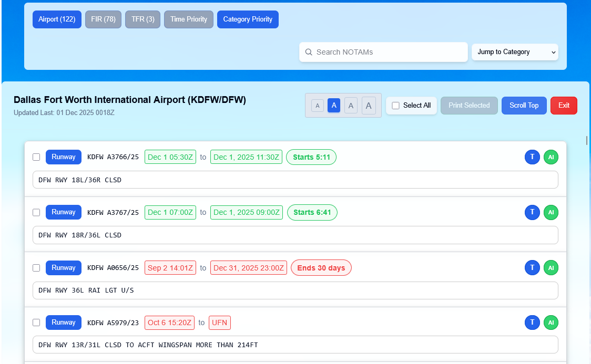This screenshot has height=364, width=591.
Task: Click the AI icon for NOTAM A5979/23
Action: tap(551, 322)
